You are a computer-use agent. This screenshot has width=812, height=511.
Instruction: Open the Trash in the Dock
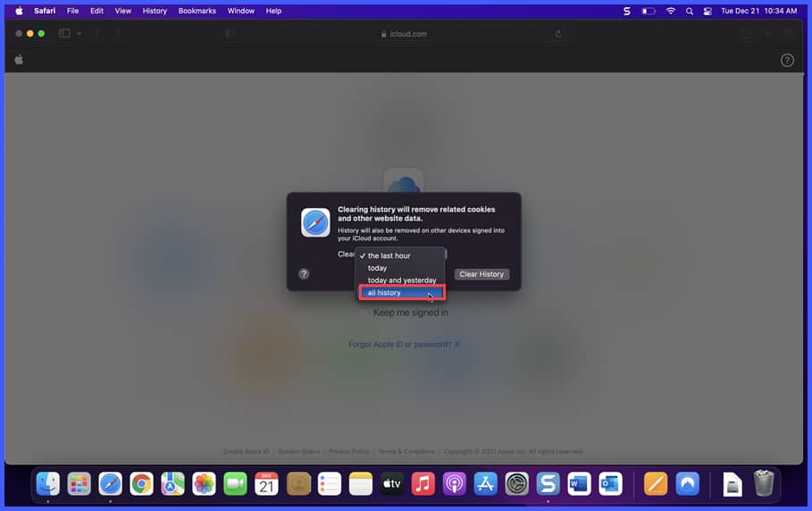click(x=763, y=484)
